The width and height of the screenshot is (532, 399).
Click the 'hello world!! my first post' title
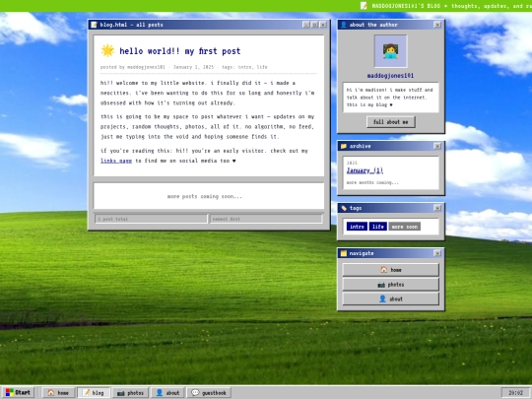tap(180, 51)
